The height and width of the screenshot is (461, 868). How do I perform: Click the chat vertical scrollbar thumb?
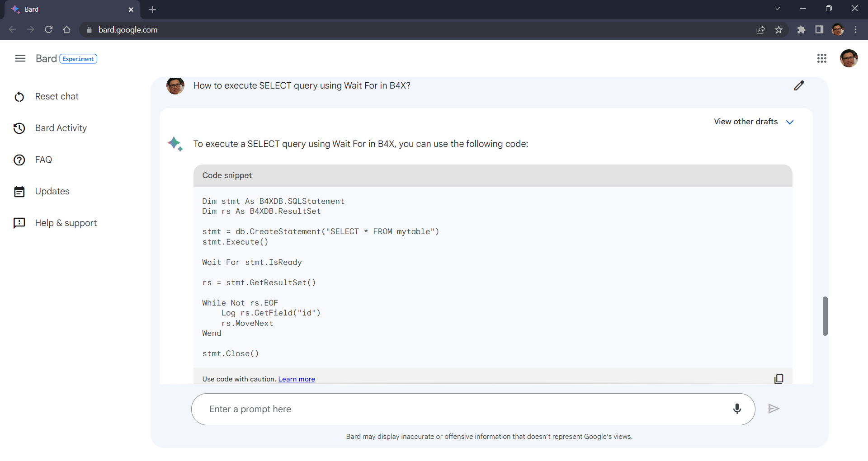(825, 316)
